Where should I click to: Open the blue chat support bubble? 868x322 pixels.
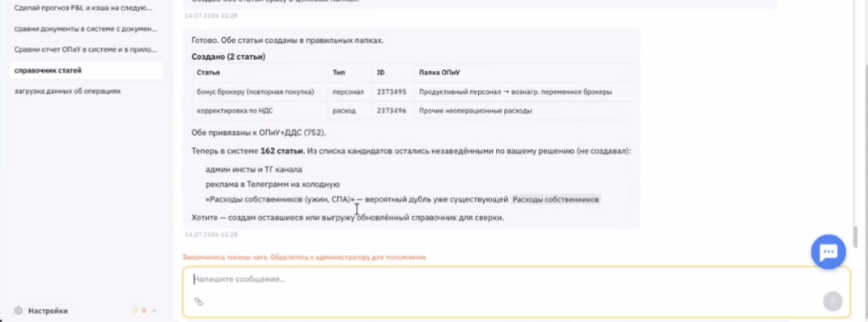(828, 252)
